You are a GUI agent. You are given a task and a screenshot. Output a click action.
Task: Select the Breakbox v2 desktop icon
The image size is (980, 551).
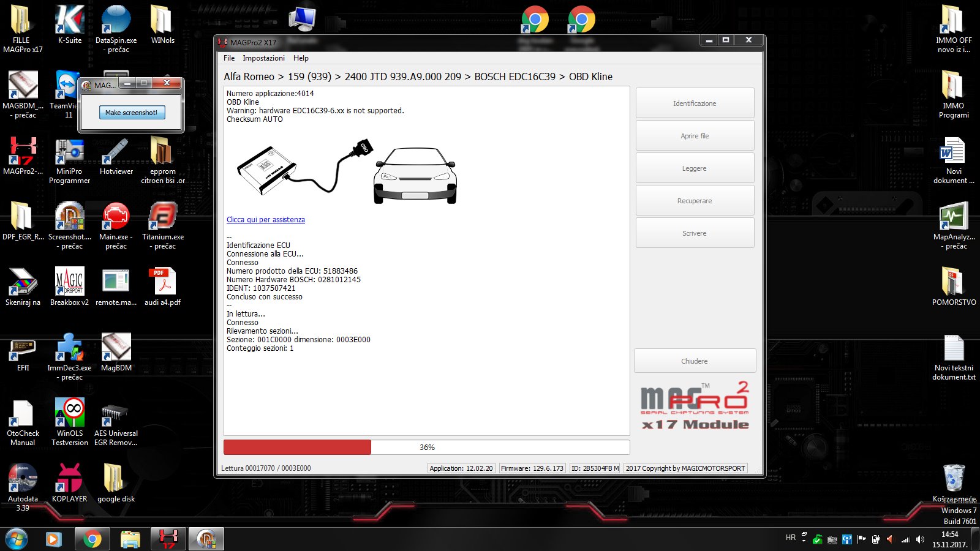(69, 287)
